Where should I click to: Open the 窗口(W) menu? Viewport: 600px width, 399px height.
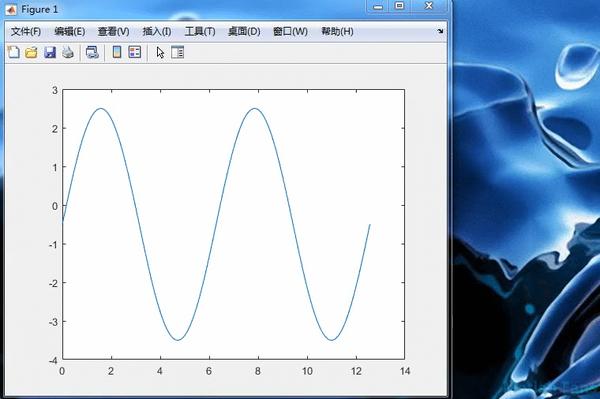click(290, 31)
